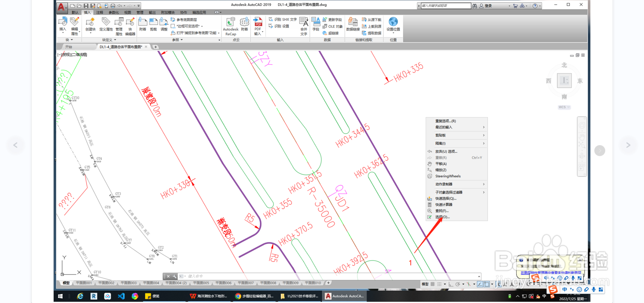Switch to the Annotate (注释) ribbon tab
The height and width of the screenshot is (303, 644).
coord(100,12)
